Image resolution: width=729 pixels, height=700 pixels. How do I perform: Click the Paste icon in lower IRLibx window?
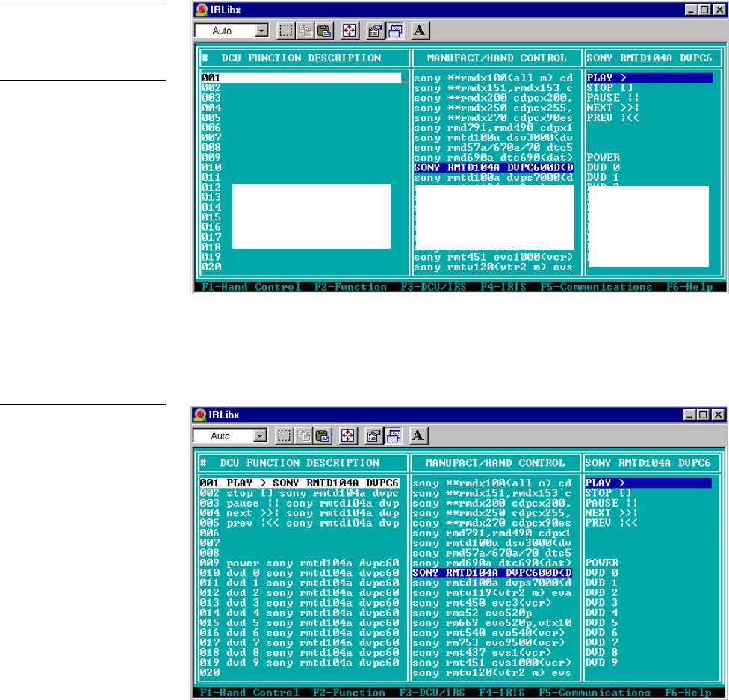[x=322, y=436]
